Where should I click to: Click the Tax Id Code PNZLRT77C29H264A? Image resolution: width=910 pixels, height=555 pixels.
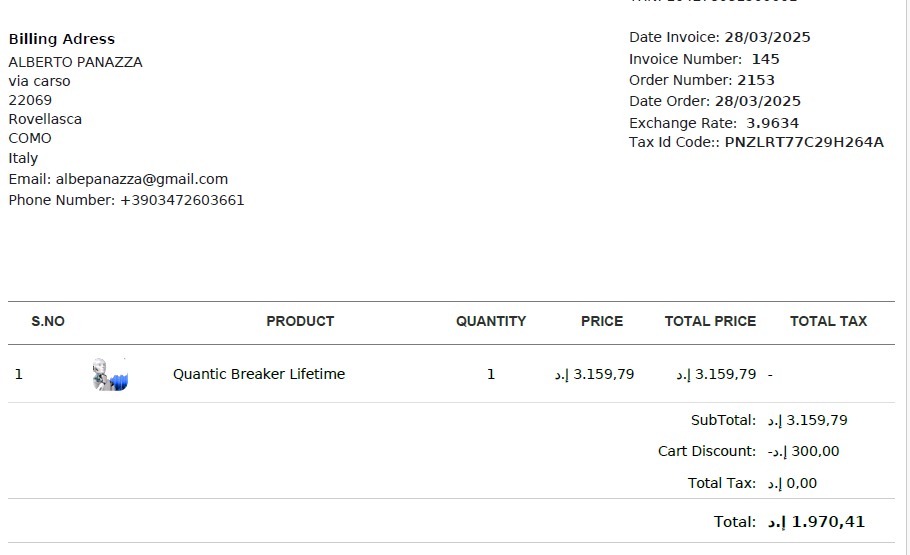(804, 142)
